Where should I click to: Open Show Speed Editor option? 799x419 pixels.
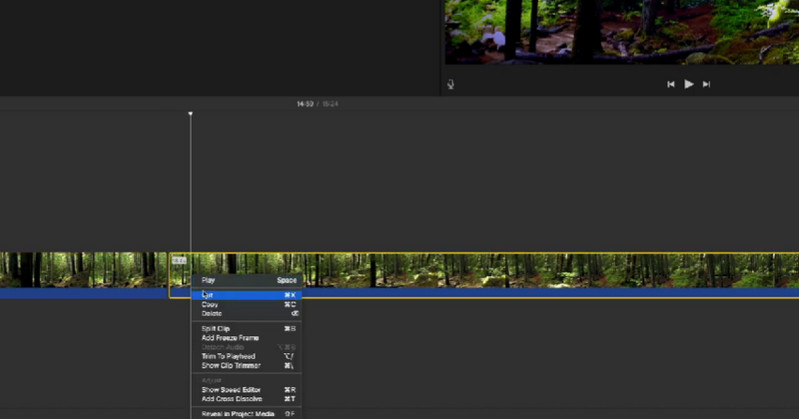click(232, 389)
